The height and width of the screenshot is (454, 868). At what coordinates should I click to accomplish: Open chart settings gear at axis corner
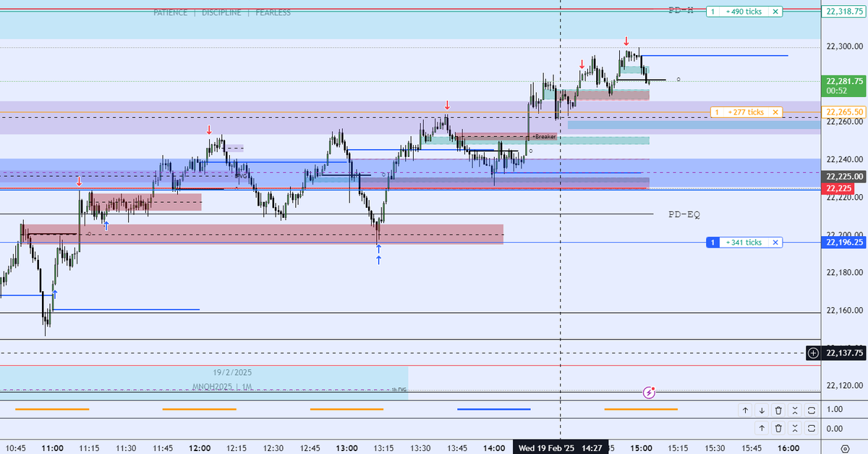[x=845, y=448]
